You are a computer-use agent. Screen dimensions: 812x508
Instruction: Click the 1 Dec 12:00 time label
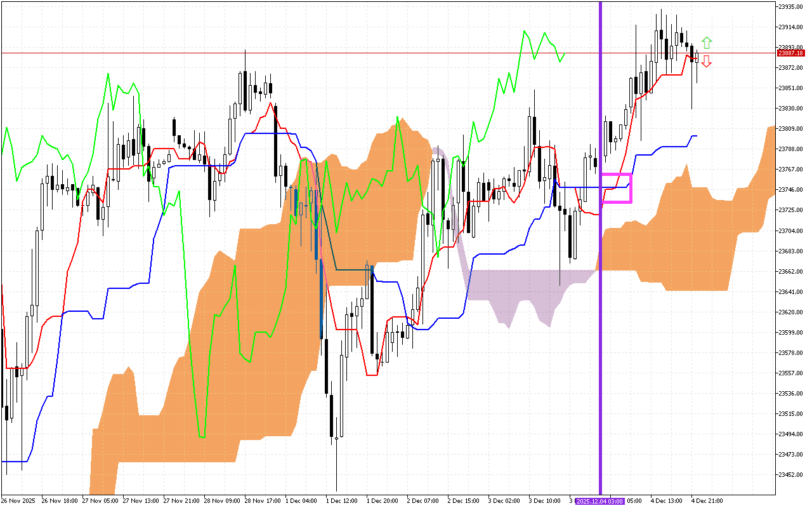[x=341, y=501]
